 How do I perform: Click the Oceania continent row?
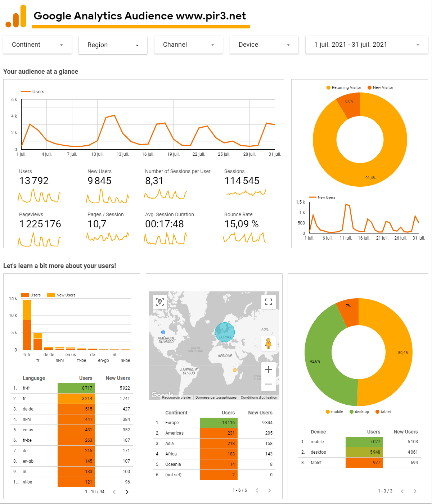click(x=214, y=464)
